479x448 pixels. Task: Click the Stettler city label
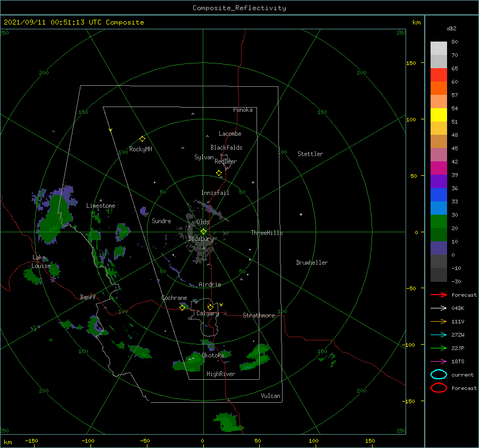(310, 154)
